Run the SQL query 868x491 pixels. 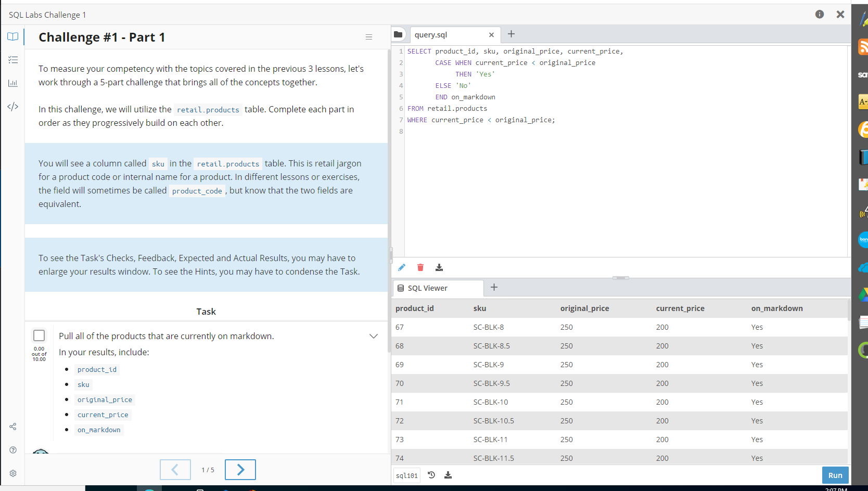point(835,475)
